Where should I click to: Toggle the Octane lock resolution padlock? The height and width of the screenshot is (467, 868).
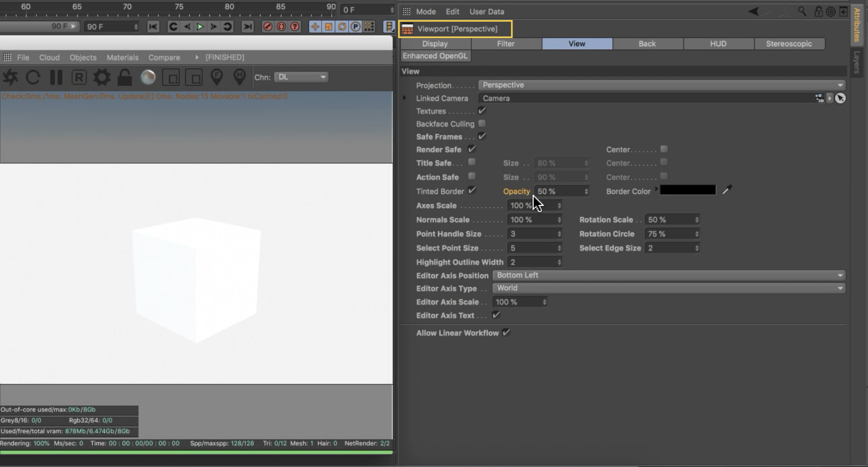(124, 77)
